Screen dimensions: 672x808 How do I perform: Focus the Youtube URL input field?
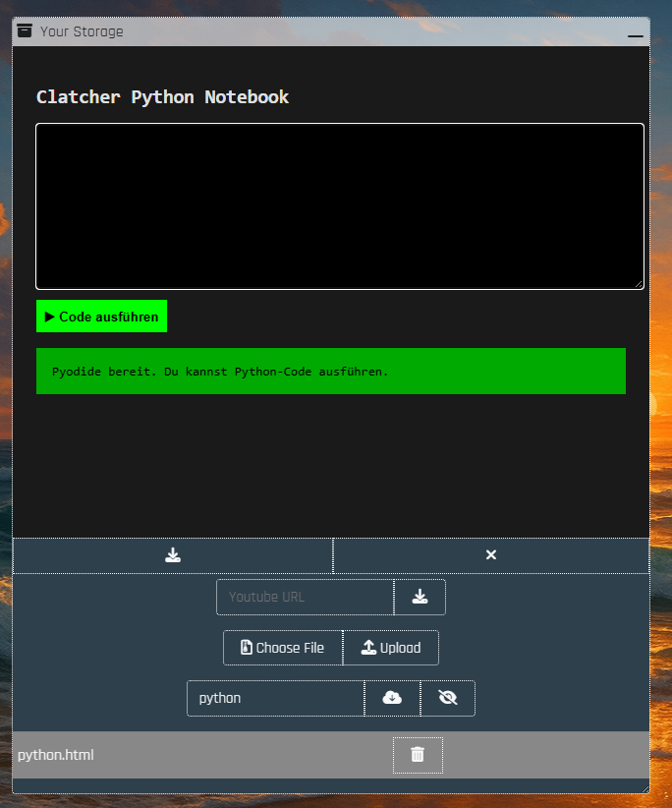(306, 598)
